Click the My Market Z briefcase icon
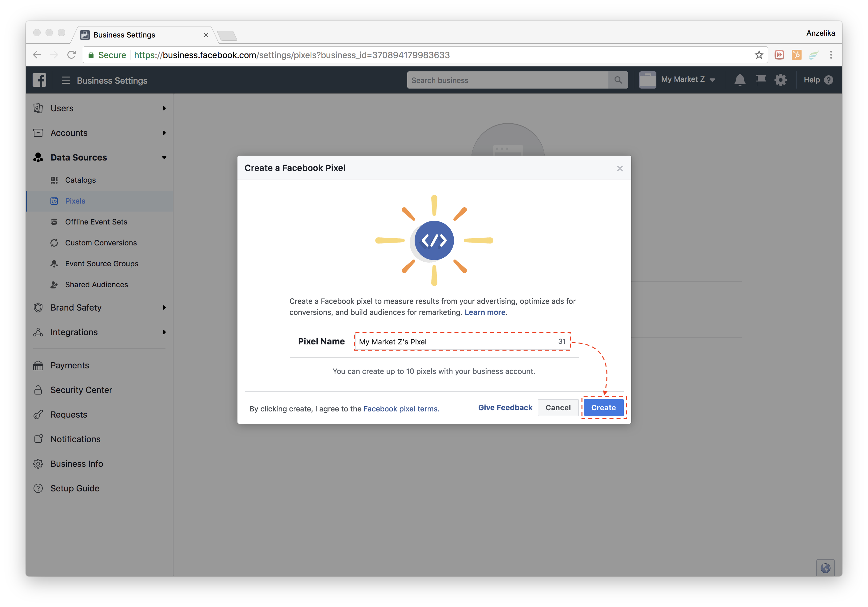The height and width of the screenshot is (607, 868). click(x=647, y=80)
